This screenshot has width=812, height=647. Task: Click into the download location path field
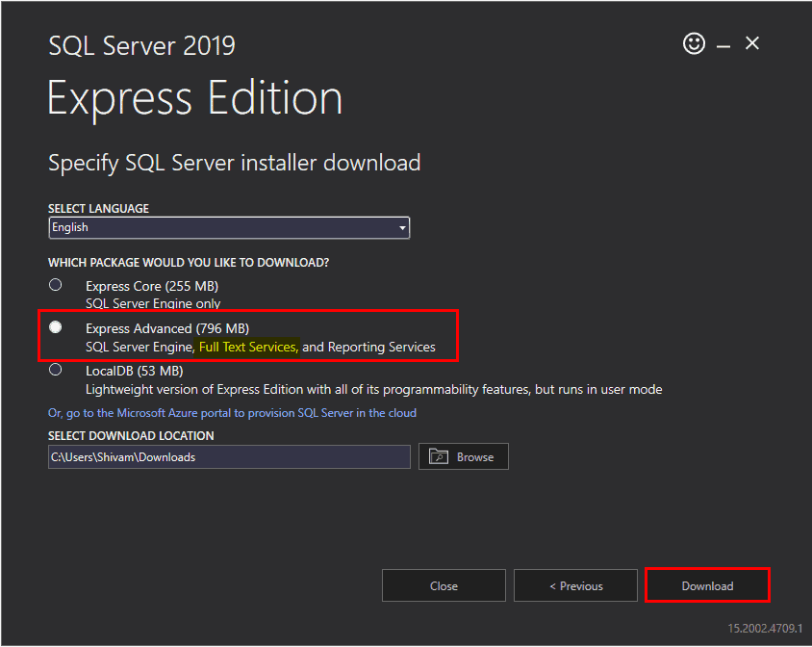tap(229, 457)
